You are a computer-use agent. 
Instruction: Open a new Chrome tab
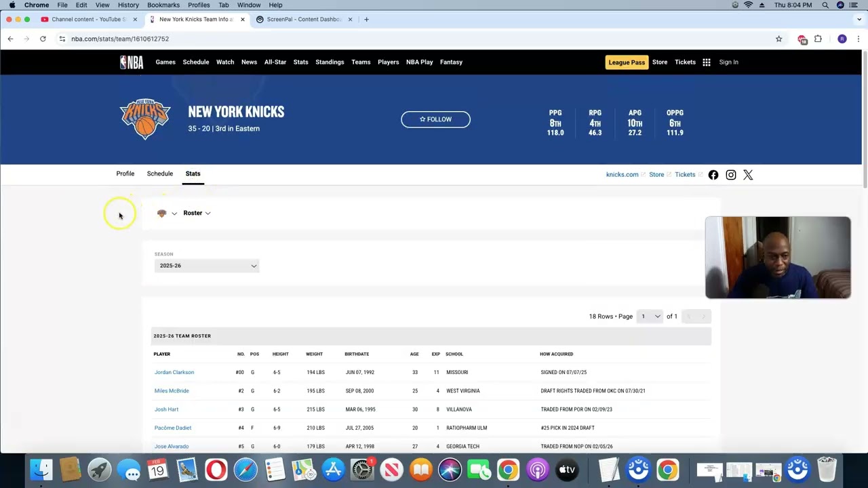[366, 19]
